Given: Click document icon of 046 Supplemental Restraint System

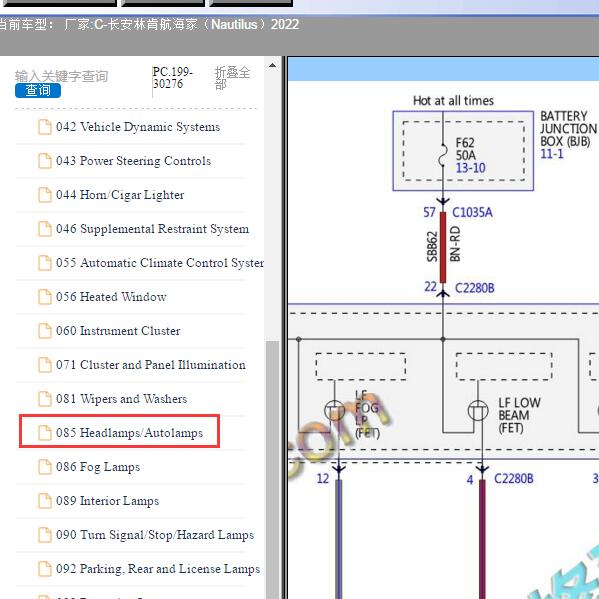Looking at the screenshot, I should (x=45, y=229).
